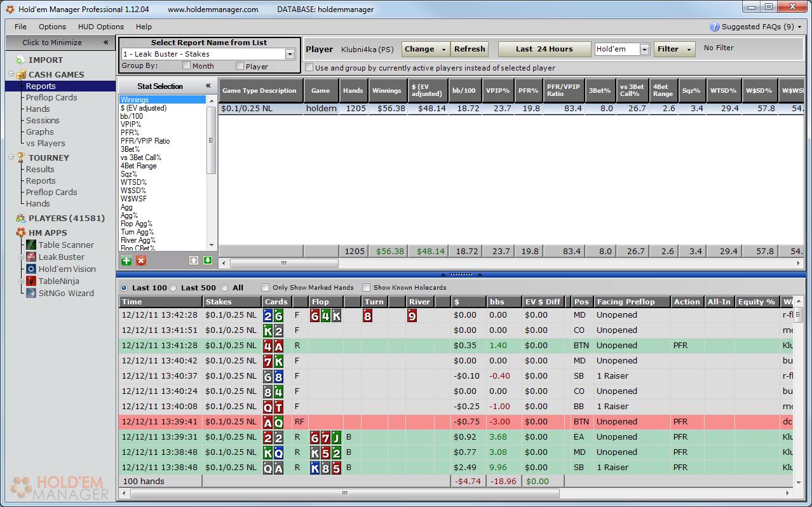Click the Suggested FAQs help icon

pos(715,27)
